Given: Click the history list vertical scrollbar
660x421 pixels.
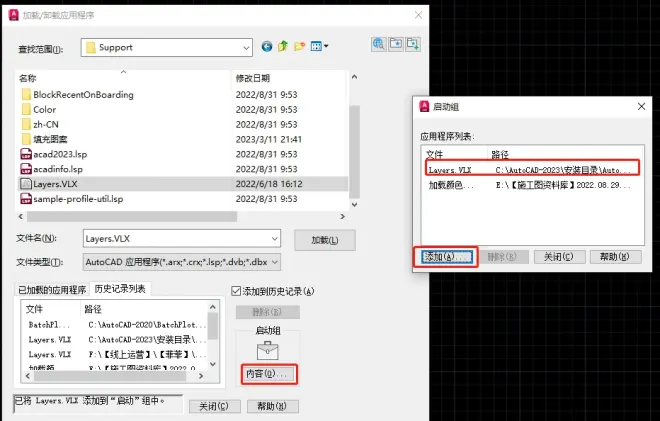Looking at the screenshot, I should coord(213,327).
